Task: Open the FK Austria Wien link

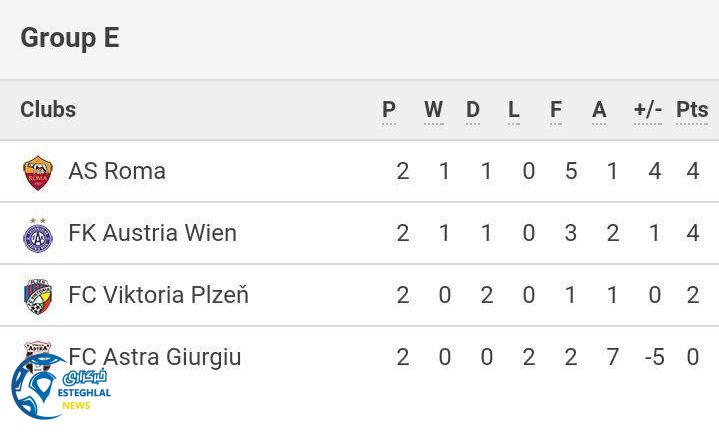Action: click(152, 233)
